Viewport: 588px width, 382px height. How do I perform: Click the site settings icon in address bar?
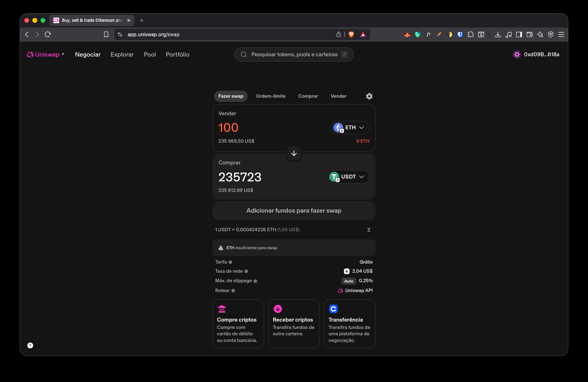pos(120,34)
